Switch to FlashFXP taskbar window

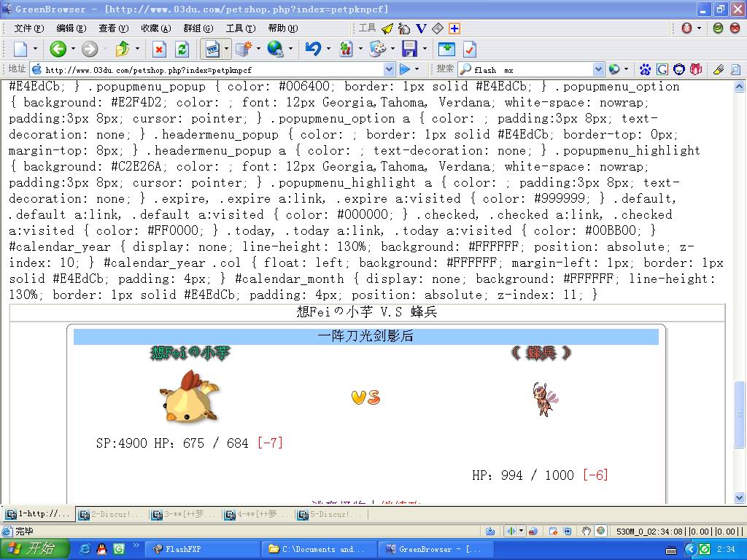202,549
